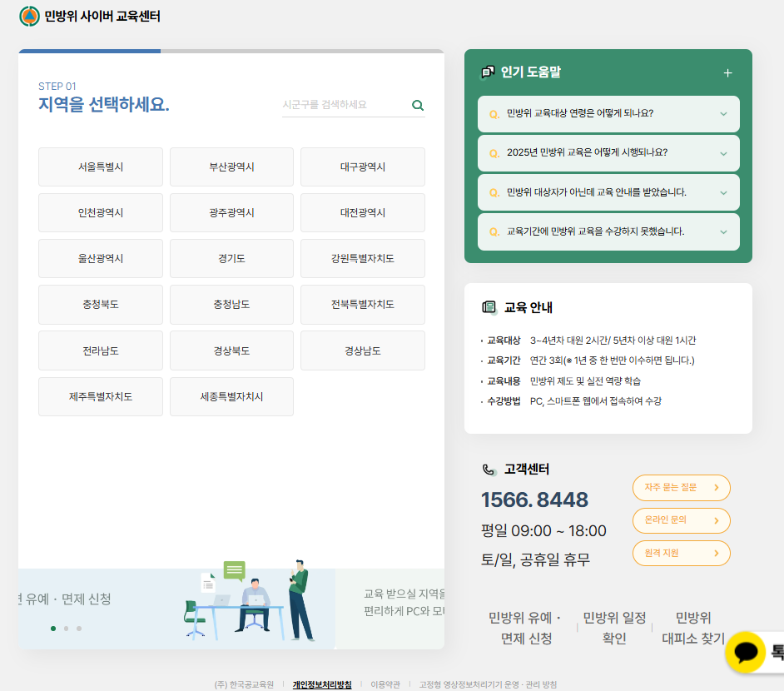Click the step progress bar at top
The height and width of the screenshot is (691, 784).
click(x=231, y=51)
